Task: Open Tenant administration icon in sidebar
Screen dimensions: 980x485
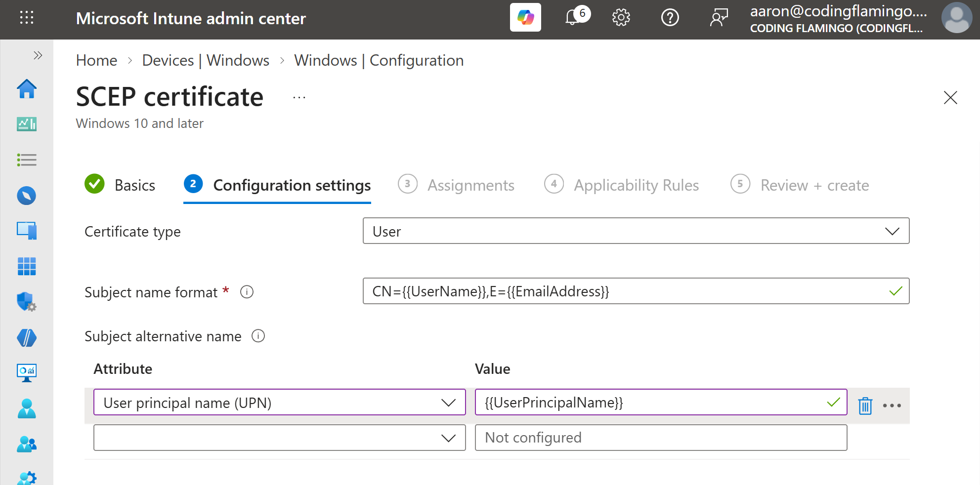Action: 27,478
